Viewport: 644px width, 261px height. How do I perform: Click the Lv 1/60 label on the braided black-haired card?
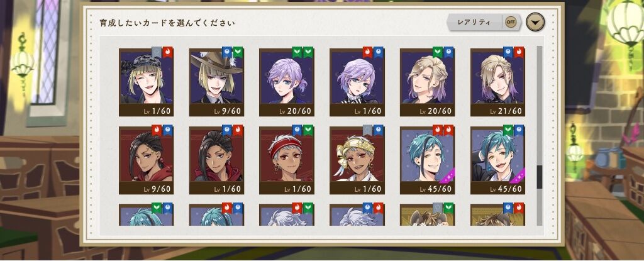pyautogui.click(x=227, y=189)
